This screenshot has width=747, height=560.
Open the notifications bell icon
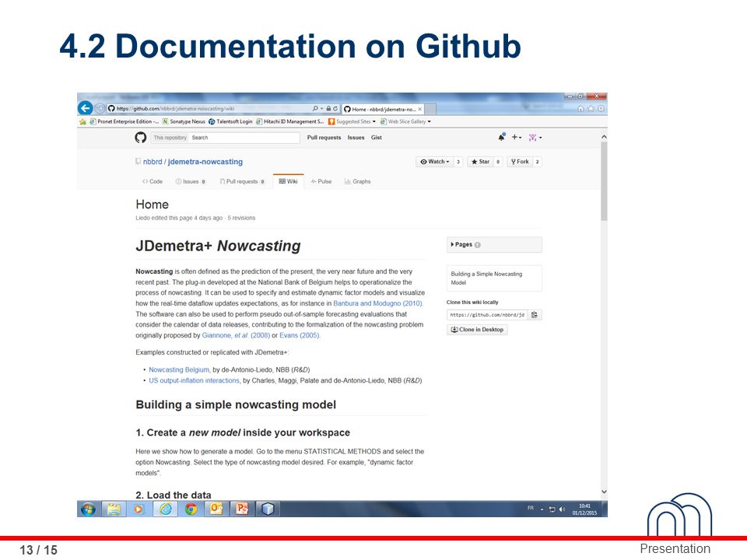click(502, 137)
